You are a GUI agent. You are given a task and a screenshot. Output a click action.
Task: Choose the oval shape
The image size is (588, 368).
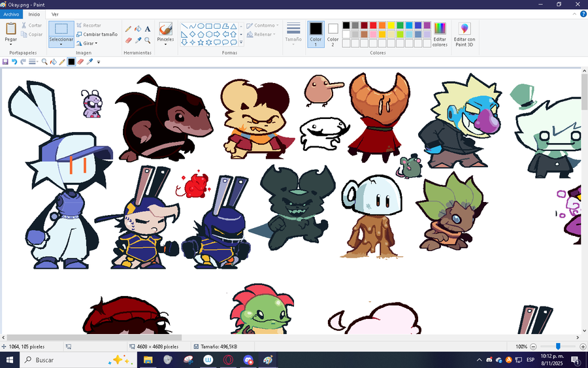pyautogui.click(x=201, y=26)
